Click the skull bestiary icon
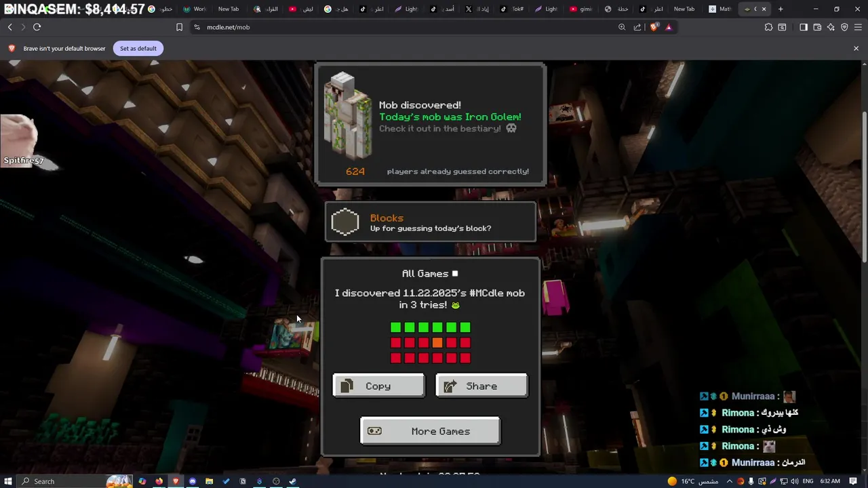The height and width of the screenshot is (488, 868). (x=511, y=128)
